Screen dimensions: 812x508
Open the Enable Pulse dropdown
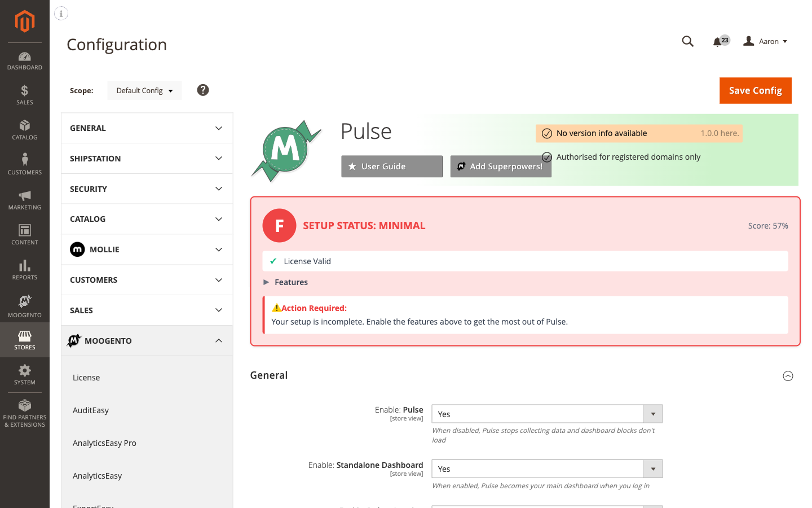click(x=547, y=414)
